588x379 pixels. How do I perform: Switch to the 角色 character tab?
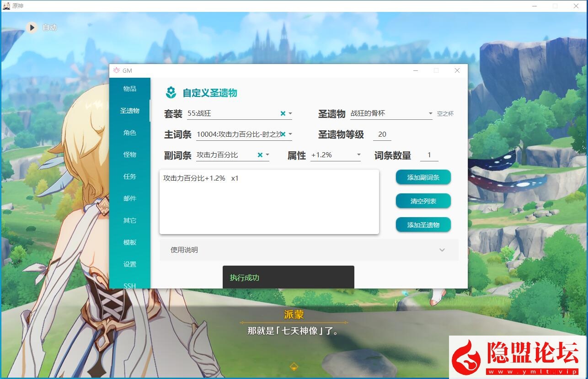coord(130,133)
